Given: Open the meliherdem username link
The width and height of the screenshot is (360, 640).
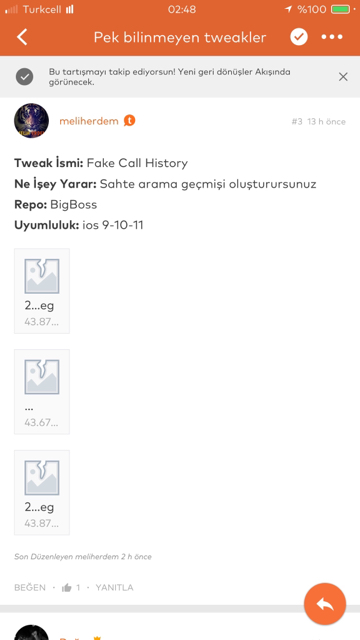Looking at the screenshot, I should tap(89, 121).
